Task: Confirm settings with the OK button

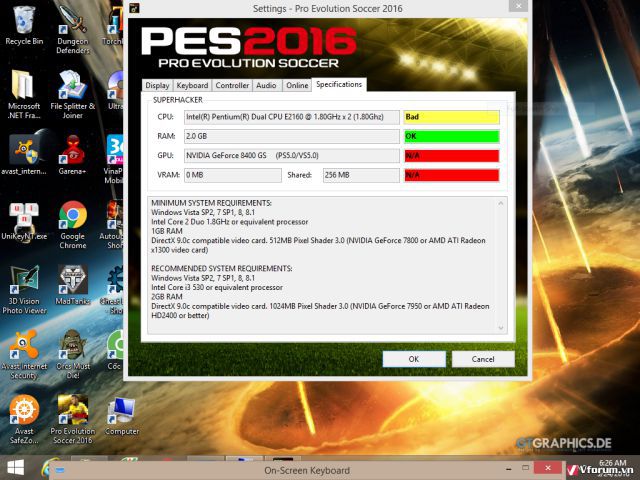Action: pyautogui.click(x=414, y=359)
